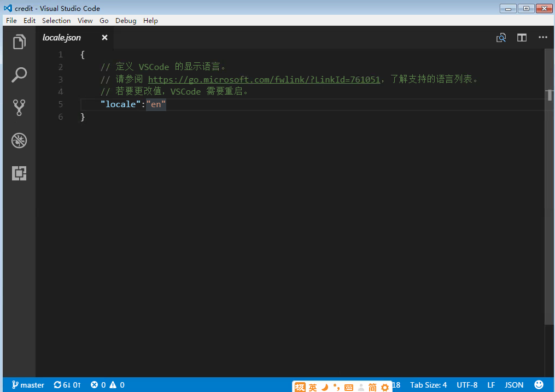This screenshot has height=392, width=555.
Task: Open the Search panel icon
Action: pyautogui.click(x=19, y=75)
